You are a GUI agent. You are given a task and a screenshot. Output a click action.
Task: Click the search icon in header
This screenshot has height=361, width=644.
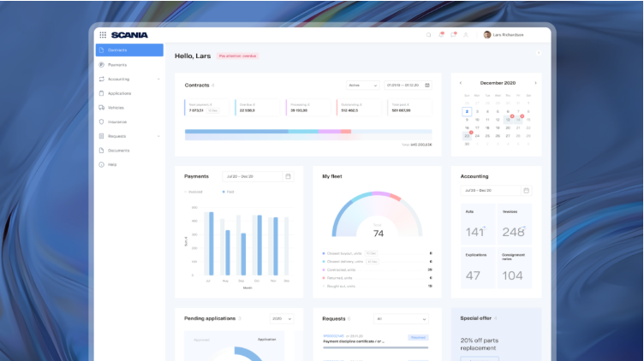click(429, 35)
